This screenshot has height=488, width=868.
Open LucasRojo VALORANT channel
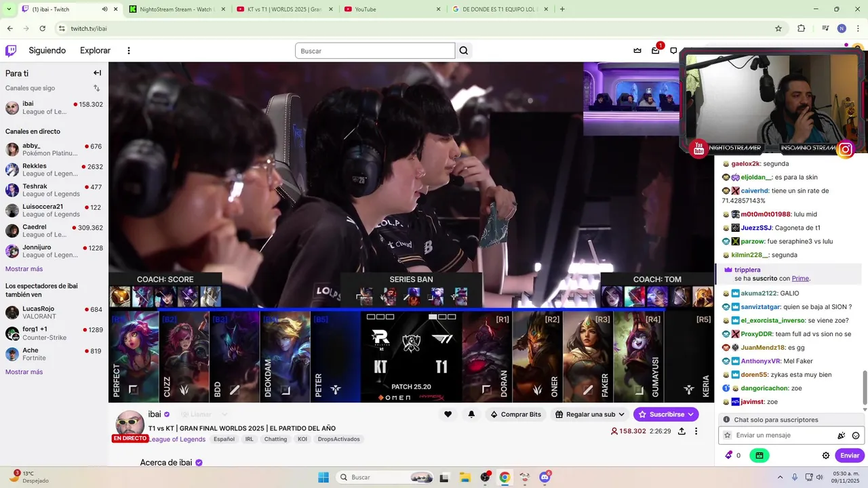pyautogui.click(x=54, y=312)
